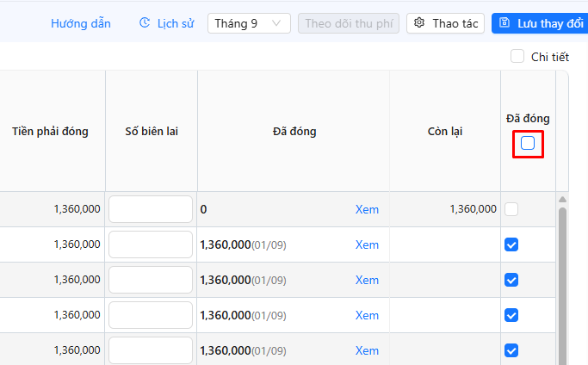Screen dimensions: 588x365
Task: Check the Đã đóng box in first unpaid row
Action: tap(511, 209)
